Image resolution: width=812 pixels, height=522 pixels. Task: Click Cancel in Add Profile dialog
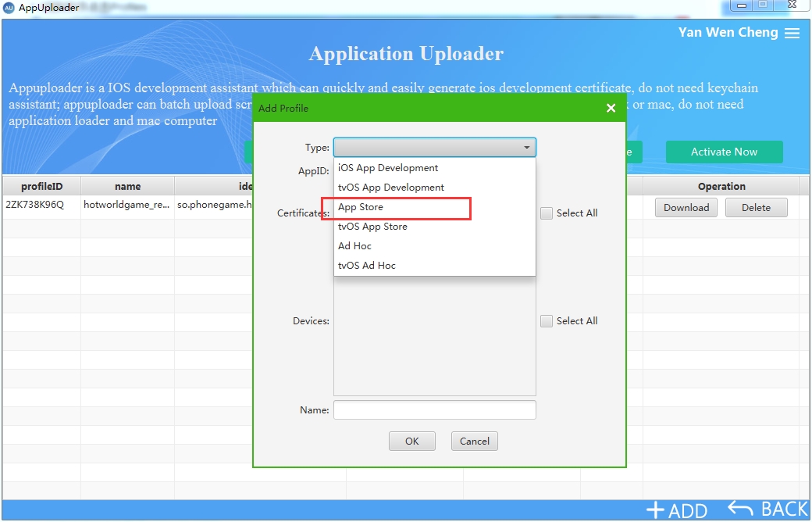475,442
